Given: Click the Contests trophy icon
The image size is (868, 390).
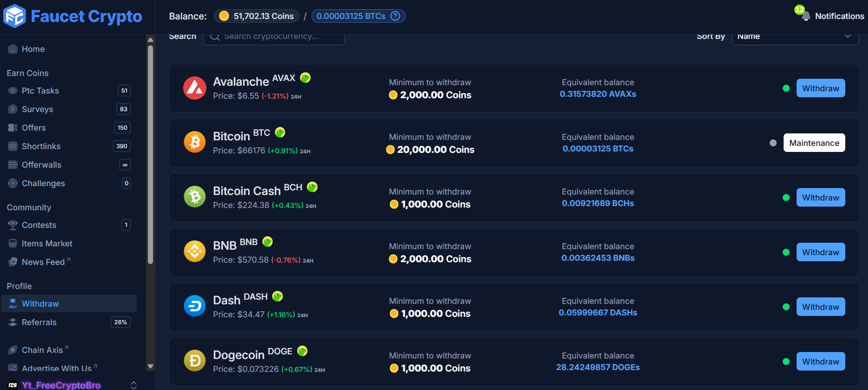Looking at the screenshot, I should click(x=13, y=225).
